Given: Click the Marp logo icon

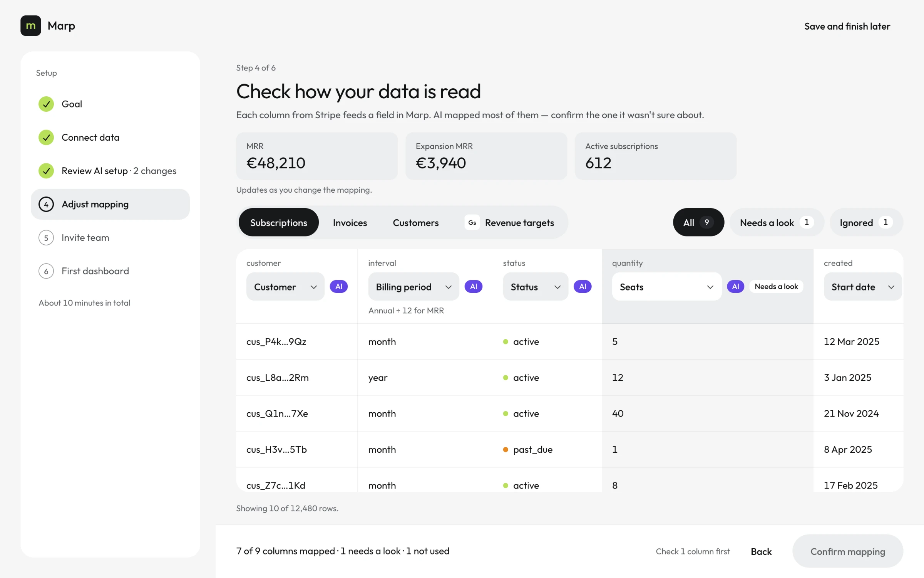Looking at the screenshot, I should (30, 26).
